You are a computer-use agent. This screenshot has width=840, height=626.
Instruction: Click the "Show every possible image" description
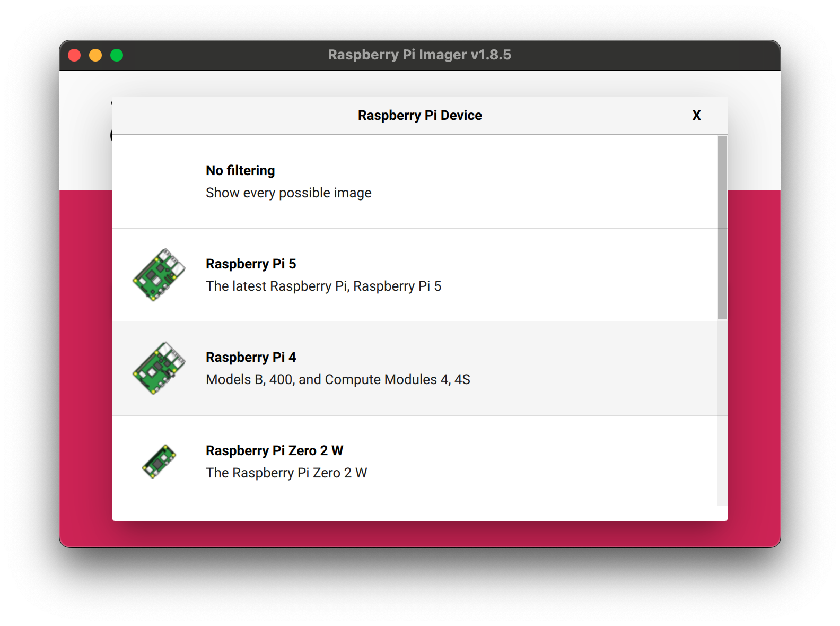[x=288, y=193]
